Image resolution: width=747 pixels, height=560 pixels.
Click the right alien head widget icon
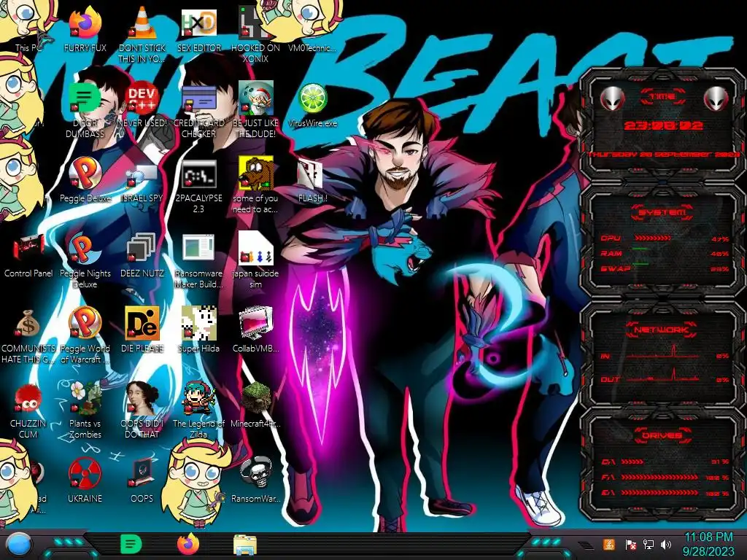[x=716, y=98]
